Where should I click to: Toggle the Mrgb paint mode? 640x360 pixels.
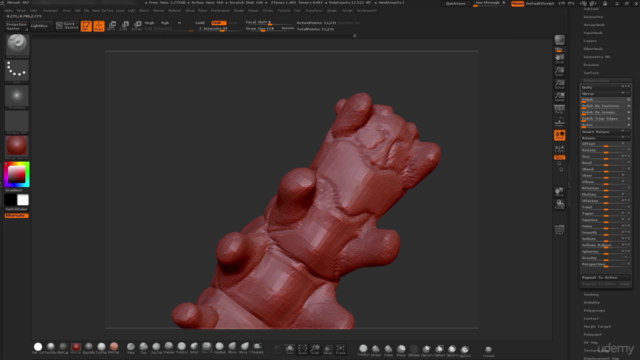(x=149, y=23)
